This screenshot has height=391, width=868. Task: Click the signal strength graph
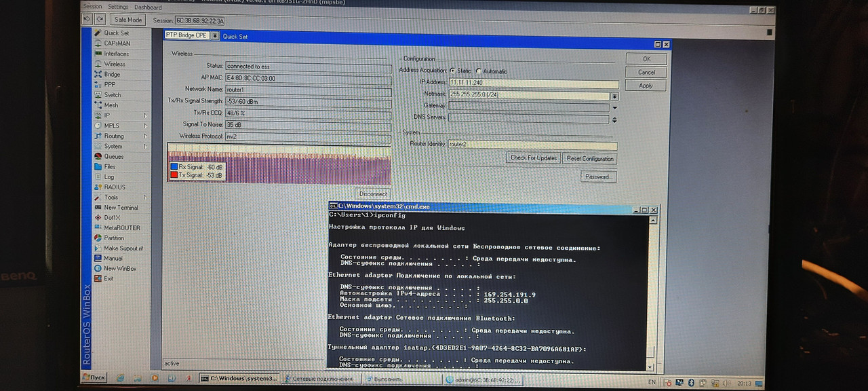click(279, 164)
